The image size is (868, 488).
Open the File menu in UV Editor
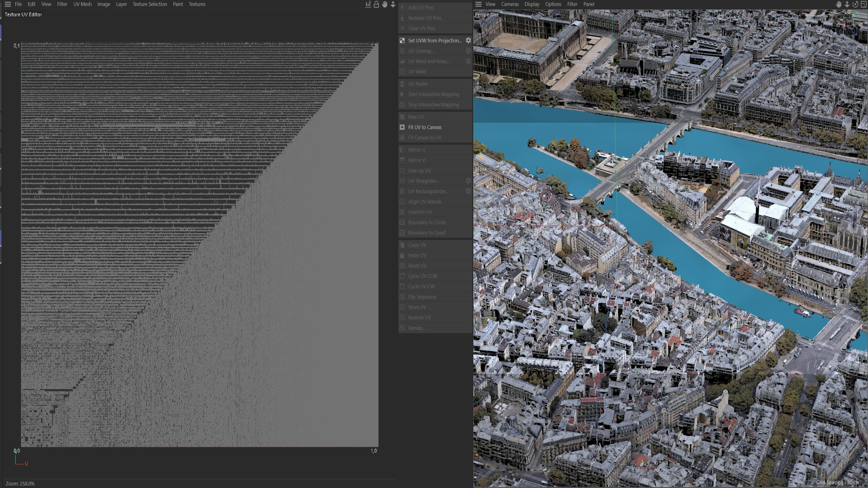coord(18,4)
